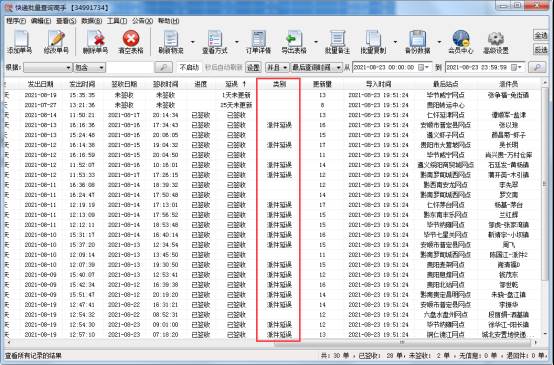Image resolution: width=554 pixels, height=365 pixels.
Task: Click the 反选 invert selection button
Action: click(541, 50)
